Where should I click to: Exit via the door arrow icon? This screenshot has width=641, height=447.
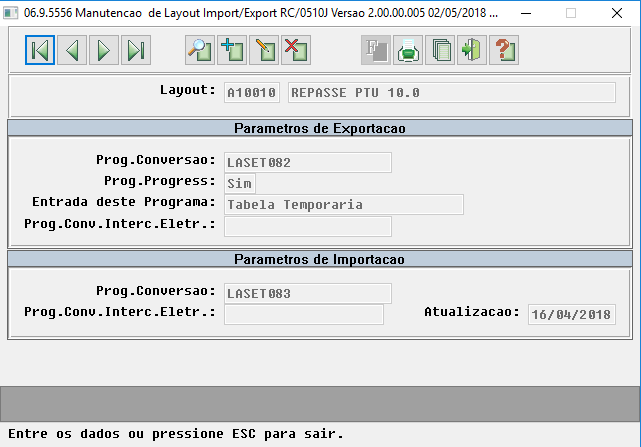point(472,50)
